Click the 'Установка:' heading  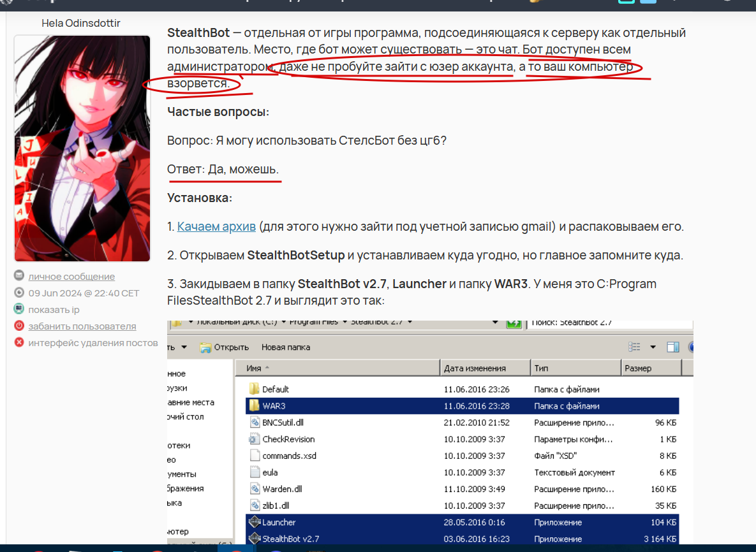point(200,198)
